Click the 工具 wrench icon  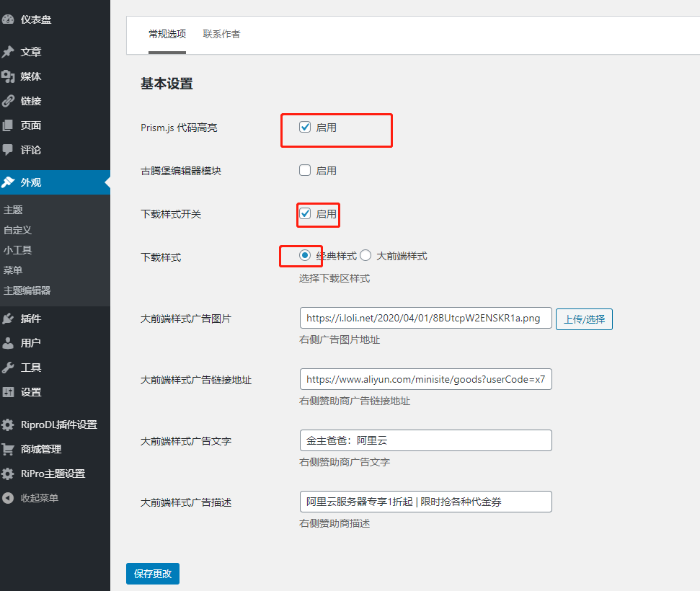(8, 368)
